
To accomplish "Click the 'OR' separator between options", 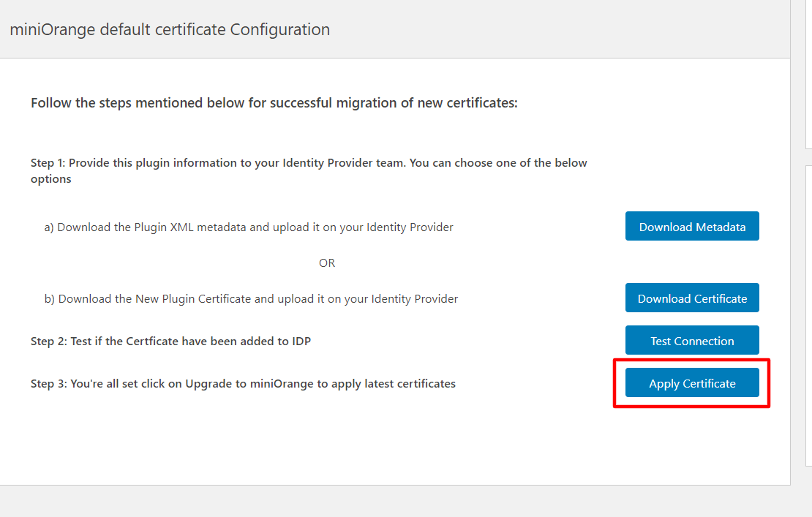I will pos(327,263).
